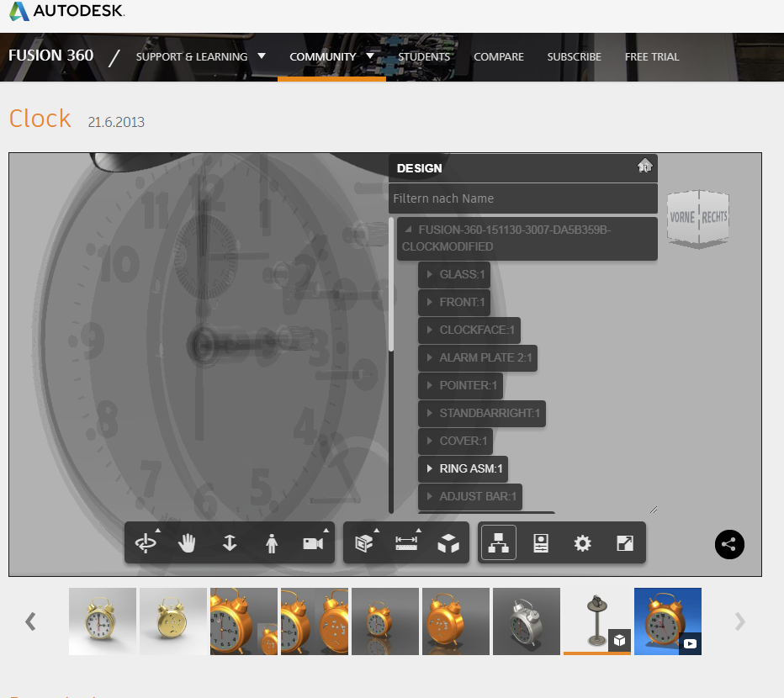Open the 3D model thumbnail with cube badge

(x=597, y=621)
